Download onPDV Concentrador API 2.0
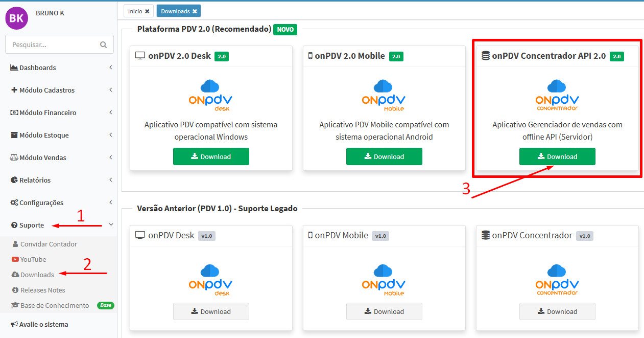644x338 pixels. click(557, 156)
